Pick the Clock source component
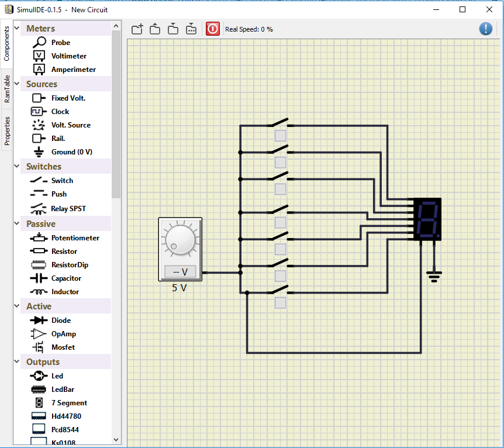Viewport: 504px width, 448px height. coord(61,111)
